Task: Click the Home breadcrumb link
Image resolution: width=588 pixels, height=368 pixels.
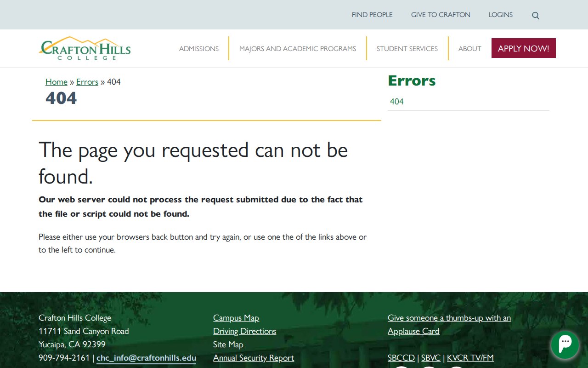Action: tap(57, 82)
